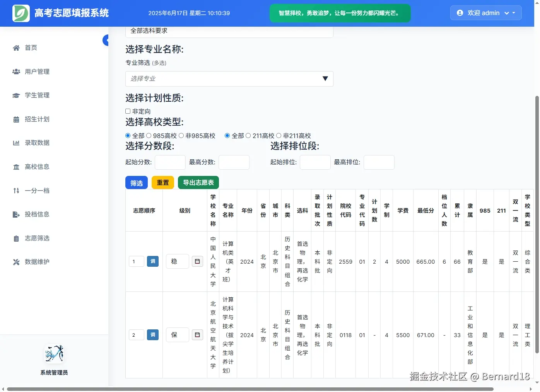Click the blue 筛选 button
Image resolution: width=540 pixels, height=392 pixels.
click(x=137, y=182)
